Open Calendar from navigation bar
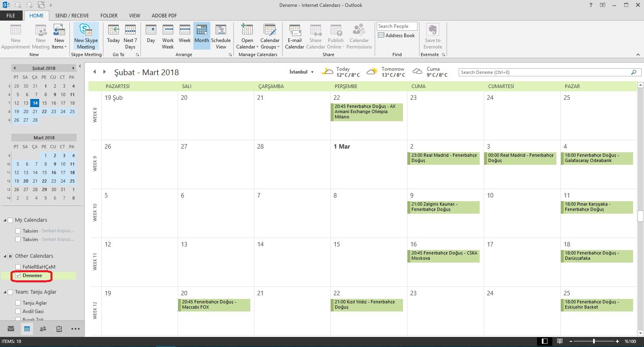644x347 pixels. click(27, 329)
